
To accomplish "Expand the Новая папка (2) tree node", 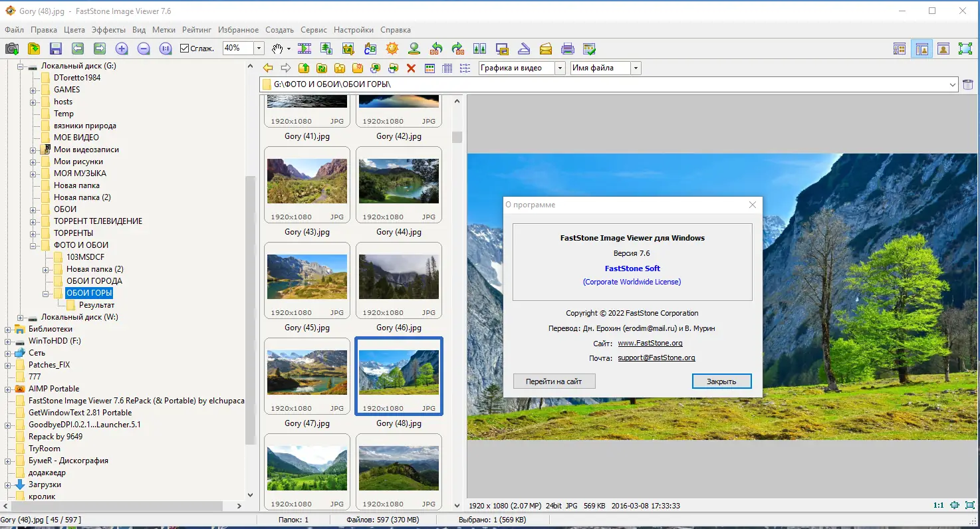I will [x=45, y=268].
